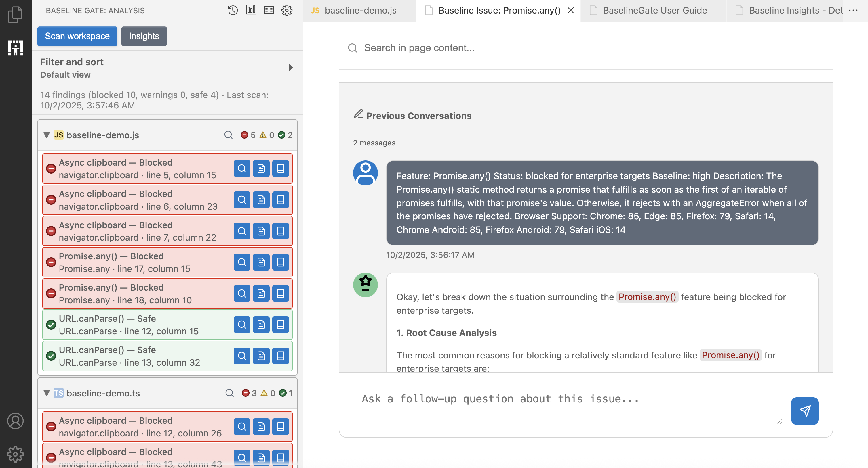Click the Scan workspace button

click(77, 36)
